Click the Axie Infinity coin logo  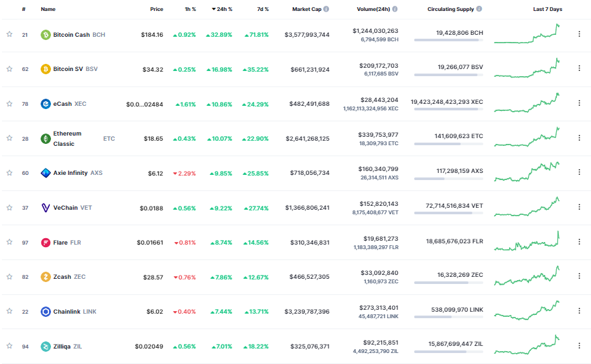(x=46, y=173)
